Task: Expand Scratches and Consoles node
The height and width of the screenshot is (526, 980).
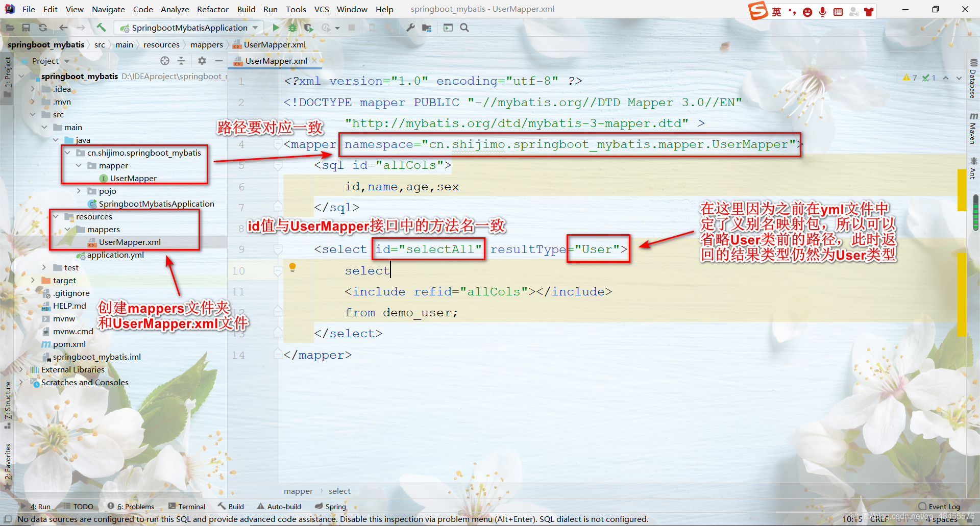Action: pos(21,382)
